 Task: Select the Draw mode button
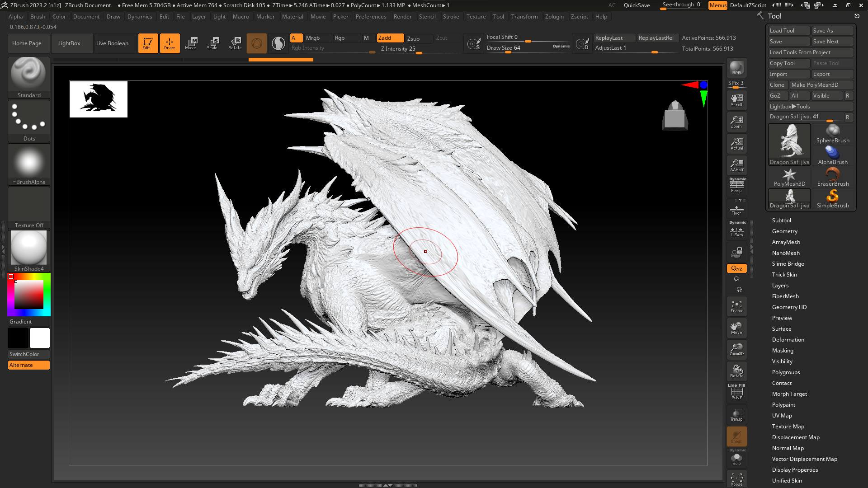click(x=170, y=43)
